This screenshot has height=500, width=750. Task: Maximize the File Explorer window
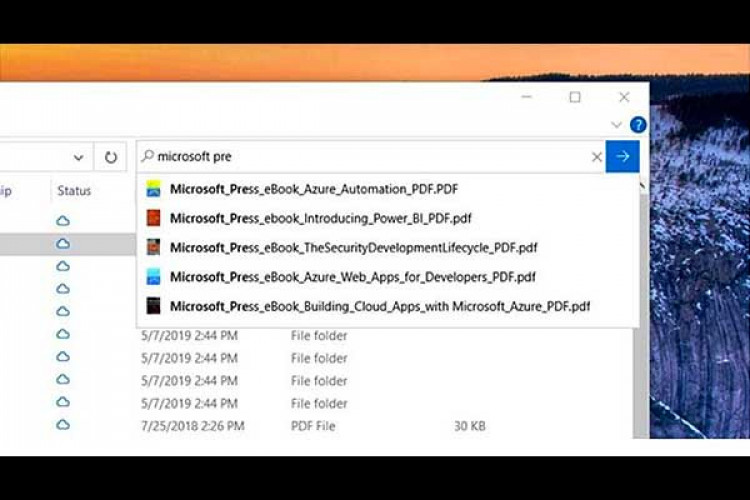click(x=575, y=97)
